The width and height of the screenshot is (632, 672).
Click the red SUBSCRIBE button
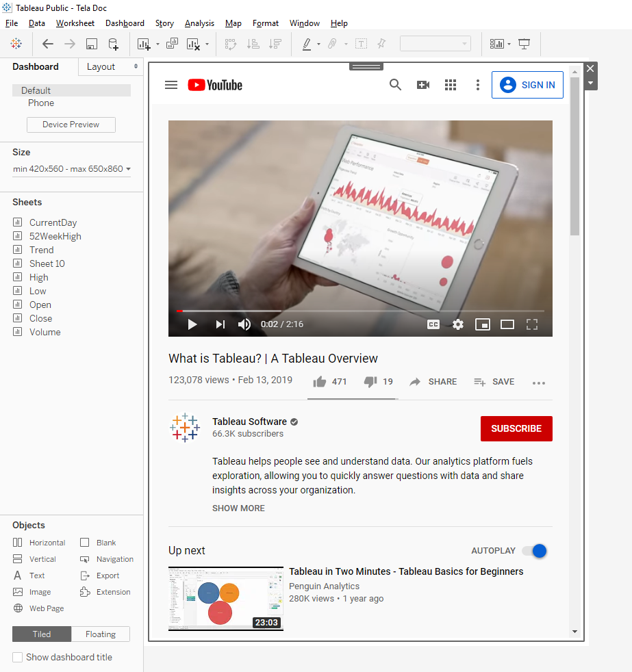516,428
